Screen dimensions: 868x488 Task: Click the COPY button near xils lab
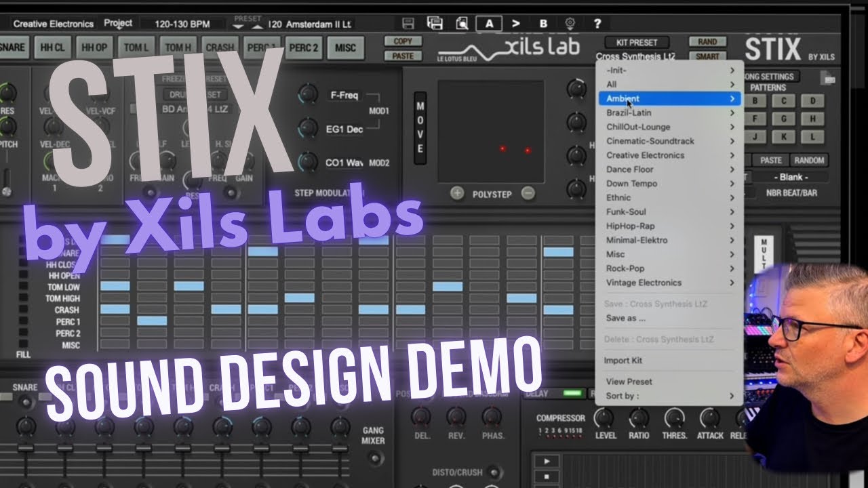tap(403, 41)
